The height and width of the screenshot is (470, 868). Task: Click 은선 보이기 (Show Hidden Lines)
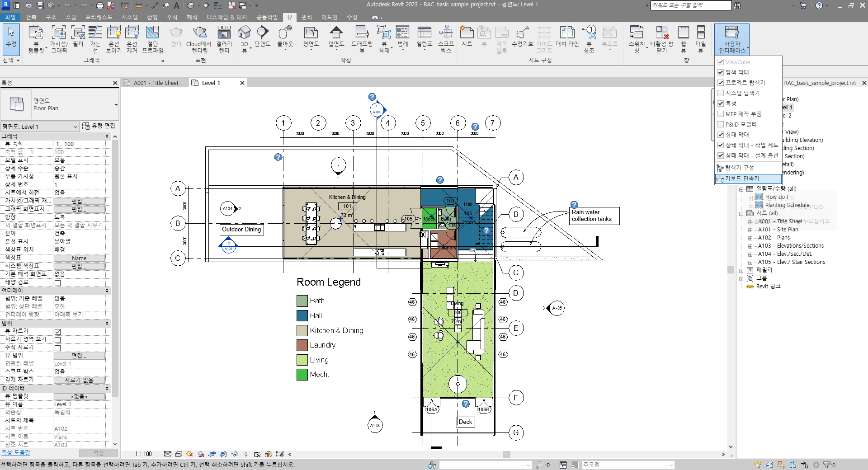113,39
